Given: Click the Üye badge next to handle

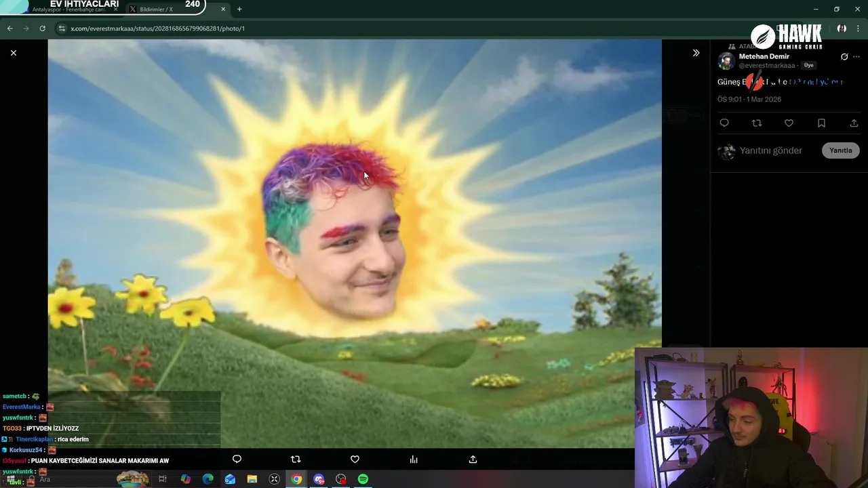Looking at the screenshot, I should [x=808, y=66].
